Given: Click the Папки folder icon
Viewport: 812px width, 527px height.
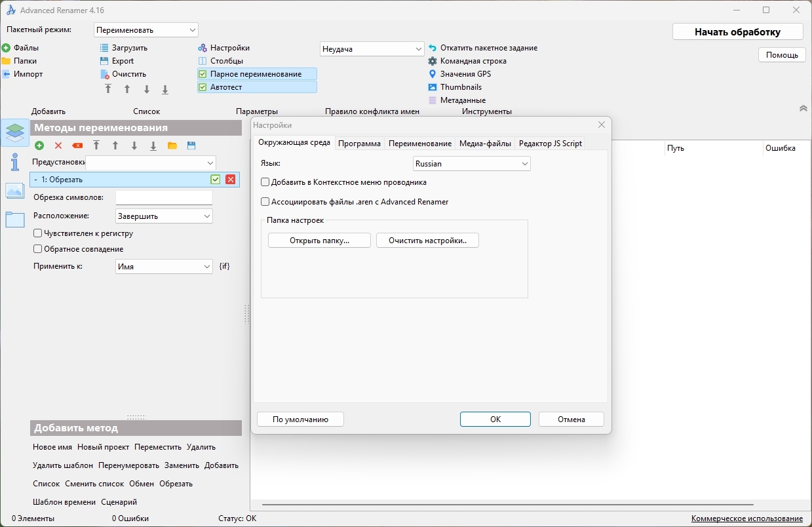Looking at the screenshot, I should coord(6,61).
